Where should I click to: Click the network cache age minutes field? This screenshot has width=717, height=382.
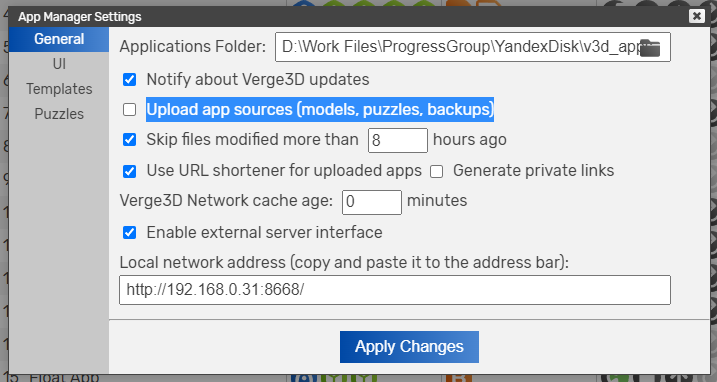(372, 202)
